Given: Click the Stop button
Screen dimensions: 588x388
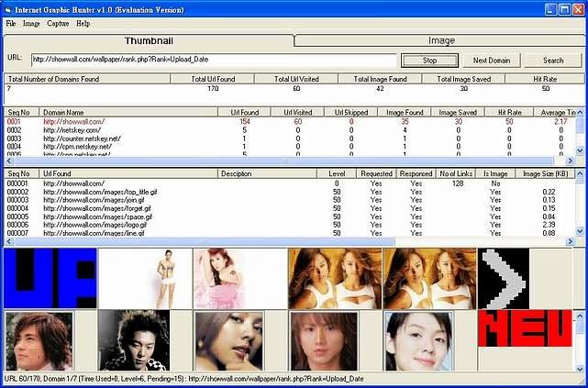Looking at the screenshot, I should pyautogui.click(x=429, y=61).
